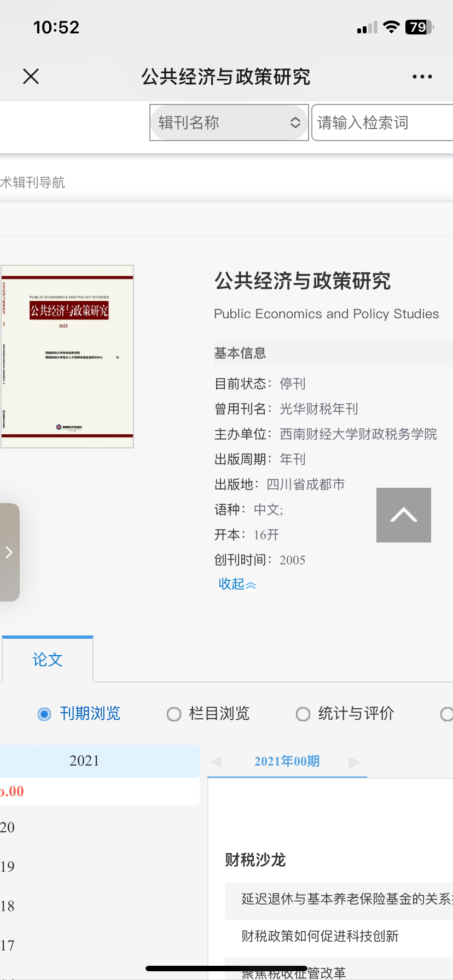Expand the left side drawer arrow
This screenshot has height=980, width=453.
tap(9, 552)
